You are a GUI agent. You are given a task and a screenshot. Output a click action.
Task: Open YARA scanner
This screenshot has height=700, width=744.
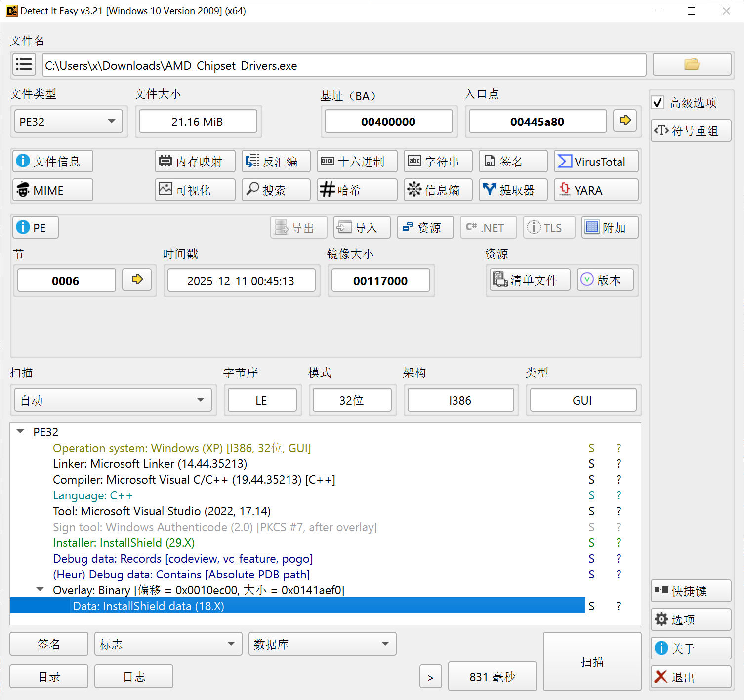[x=596, y=190]
